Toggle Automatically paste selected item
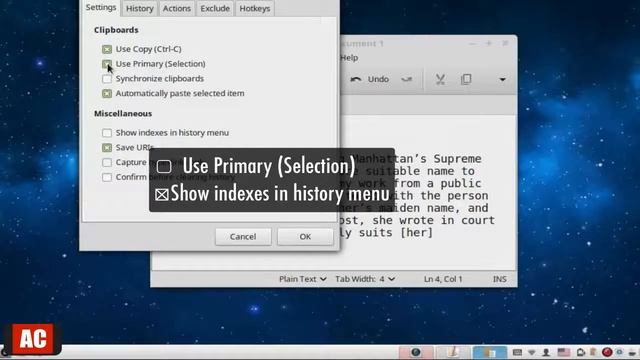This screenshot has height=360, width=640. pos(107,93)
